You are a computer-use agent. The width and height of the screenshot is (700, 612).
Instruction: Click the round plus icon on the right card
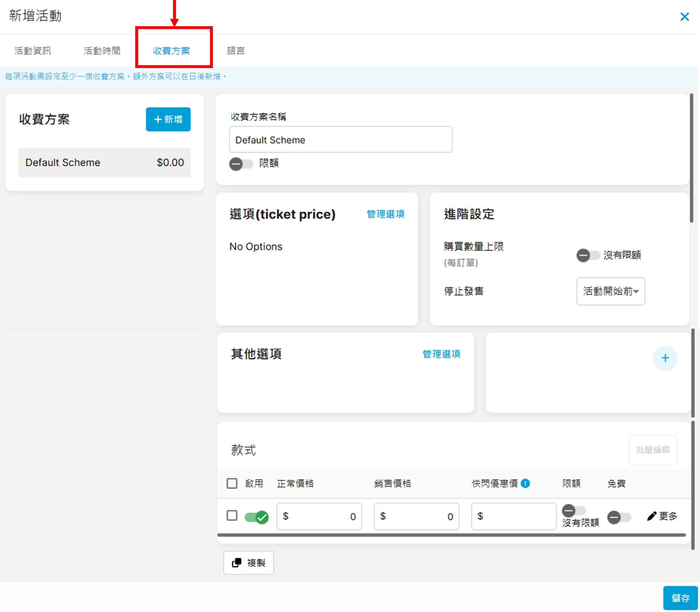665,358
